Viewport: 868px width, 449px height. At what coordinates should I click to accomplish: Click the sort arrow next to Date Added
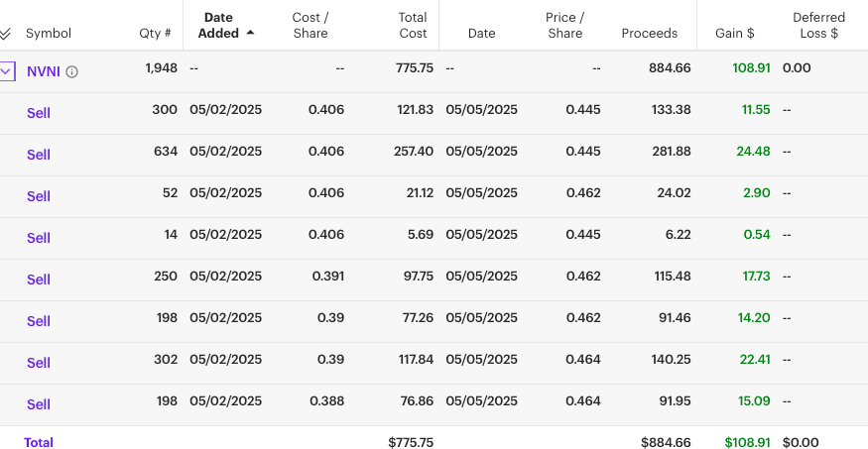[250, 33]
